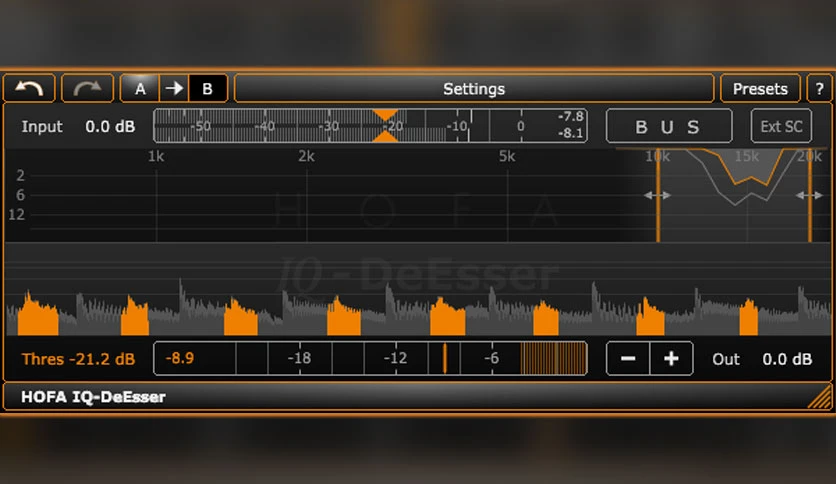Image resolution: width=836 pixels, height=484 pixels.
Task: Click the minus button
Action: (628, 358)
